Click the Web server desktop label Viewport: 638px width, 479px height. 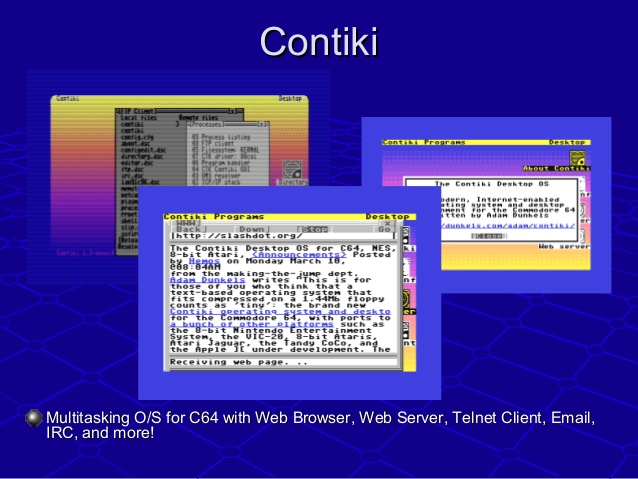click(x=564, y=247)
